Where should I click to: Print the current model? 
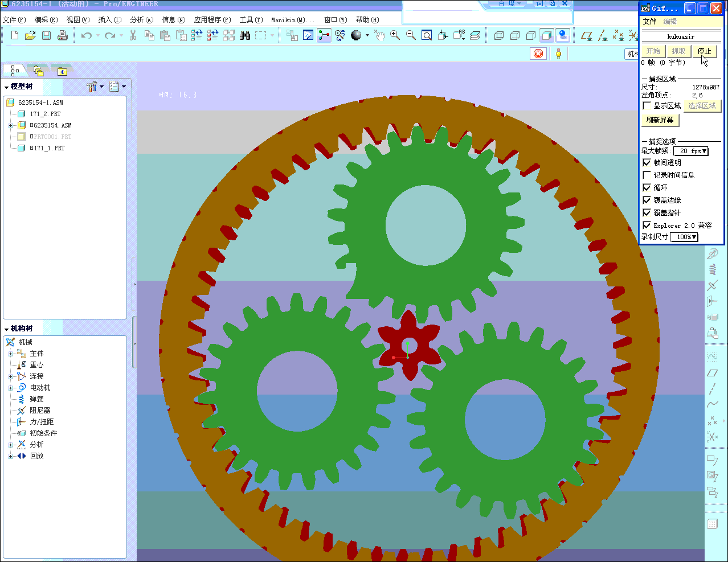pos(63,35)
